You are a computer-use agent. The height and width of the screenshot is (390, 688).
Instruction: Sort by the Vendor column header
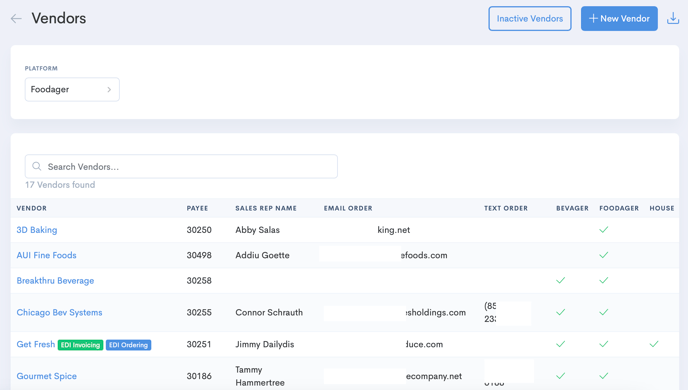pos(32,208)
